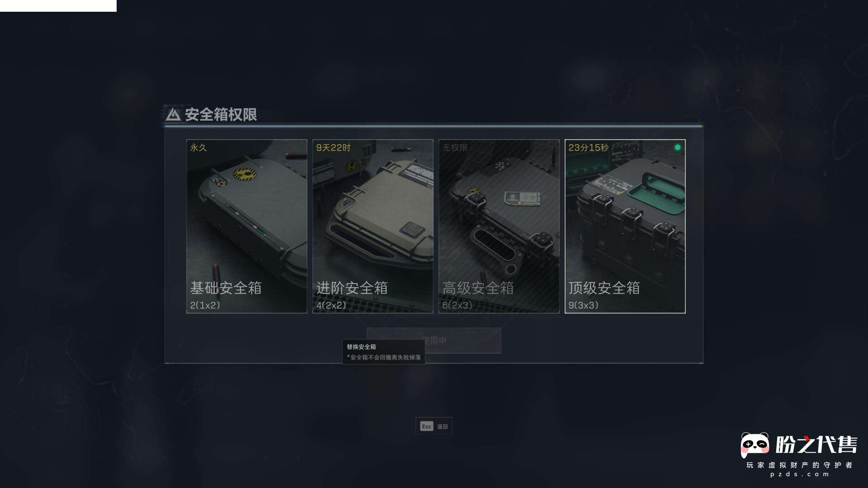Click the 替换安全箱 tooltip
This screenshot has height=488, width=868.
pyautogui.click(x=383, y=352)
